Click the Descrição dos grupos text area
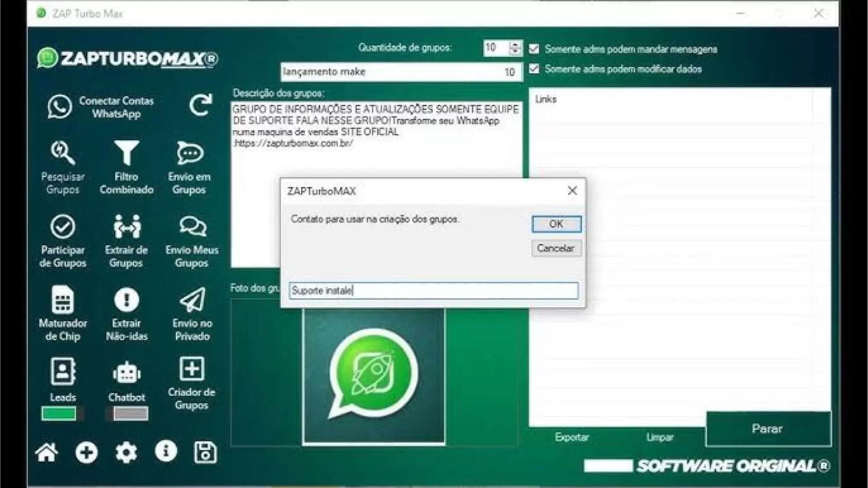This screenshot has height=488, width=868. (x=376, y=184)
